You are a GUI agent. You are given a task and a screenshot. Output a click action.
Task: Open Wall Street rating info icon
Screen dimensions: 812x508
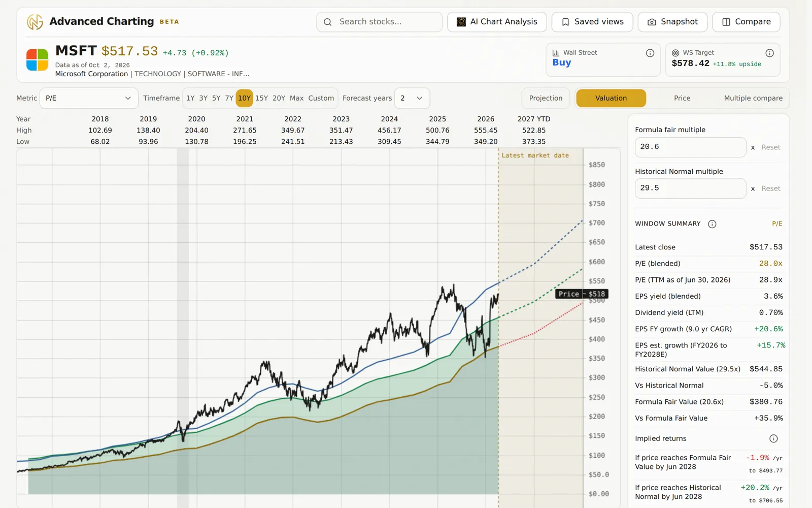click(650, 53)
